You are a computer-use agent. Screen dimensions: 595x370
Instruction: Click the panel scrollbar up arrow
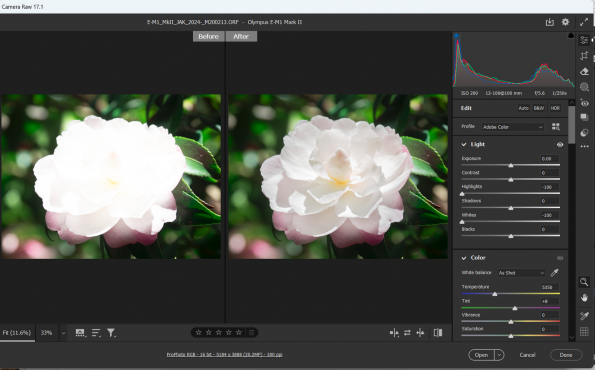coord(572,103)
